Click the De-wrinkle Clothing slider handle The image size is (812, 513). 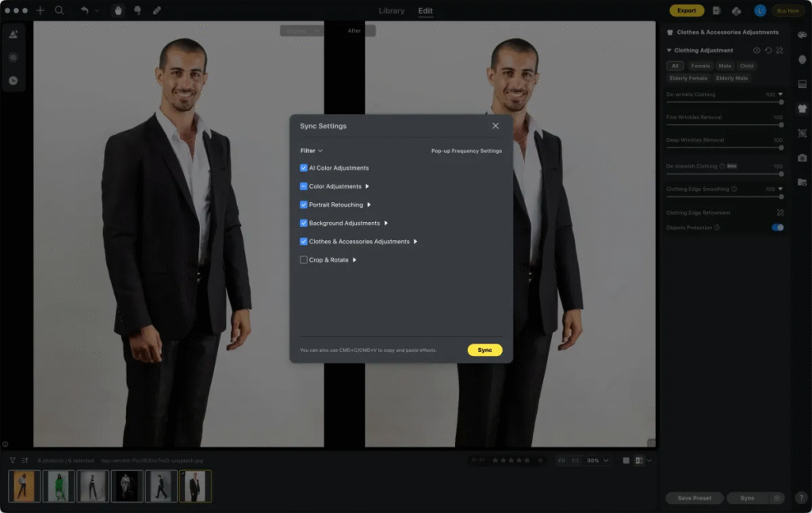[781, 102]
